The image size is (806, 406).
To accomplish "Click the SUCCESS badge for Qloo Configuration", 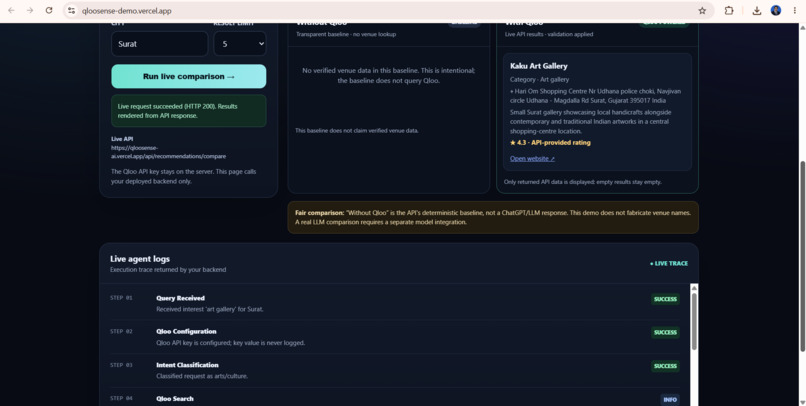I will (x=665, y=333).
